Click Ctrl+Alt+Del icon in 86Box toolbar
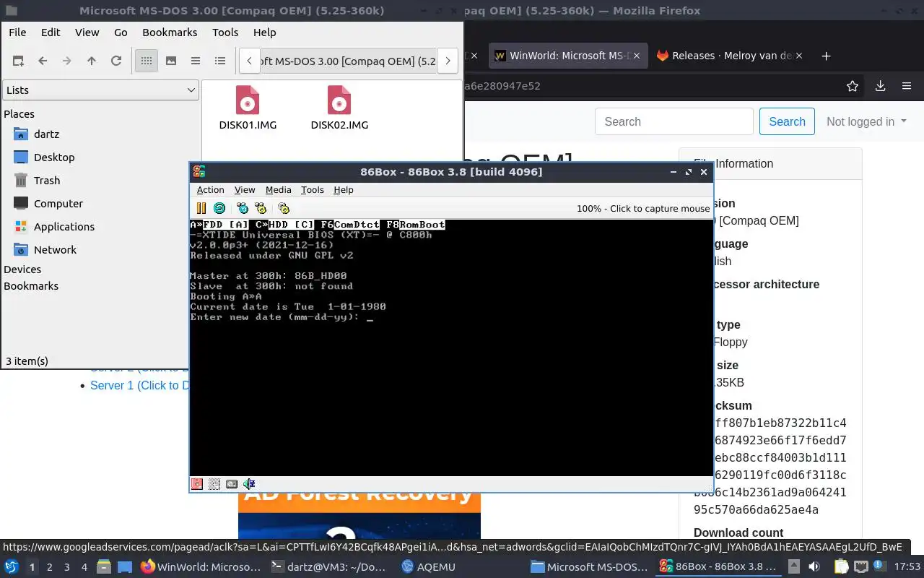The width and height of the screenshot is (924, 578). pos(243,208)
